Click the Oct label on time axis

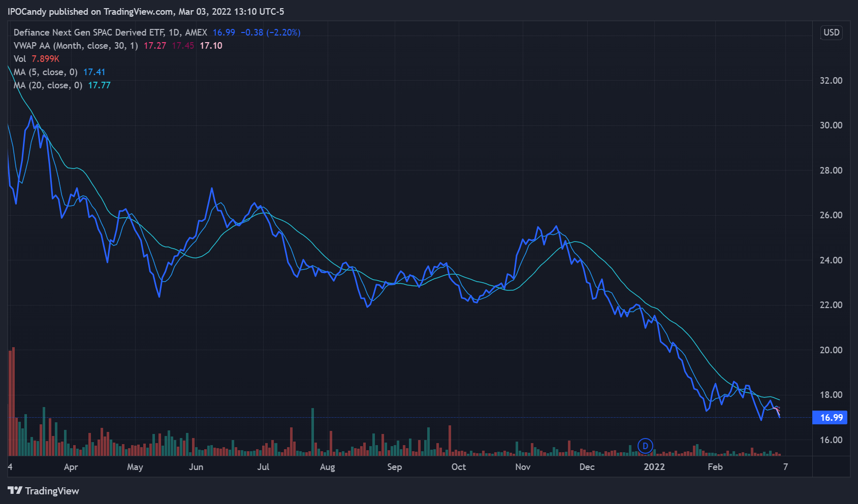(x=458, y=467)
